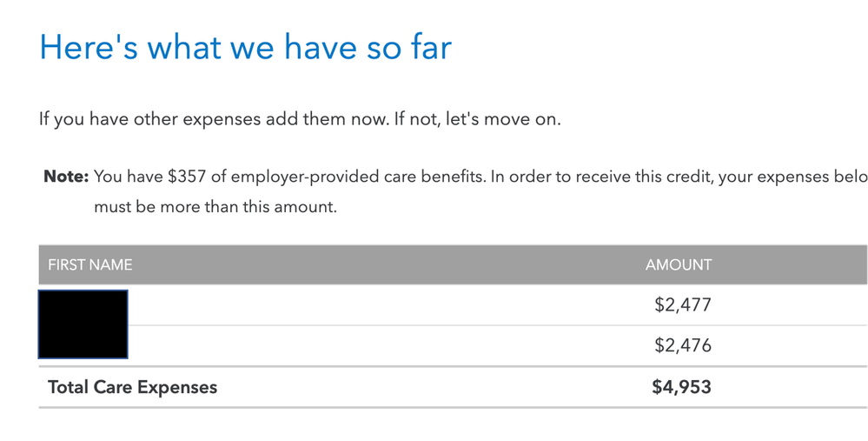Click the AMOUNT column header

[x=679, y=264]
